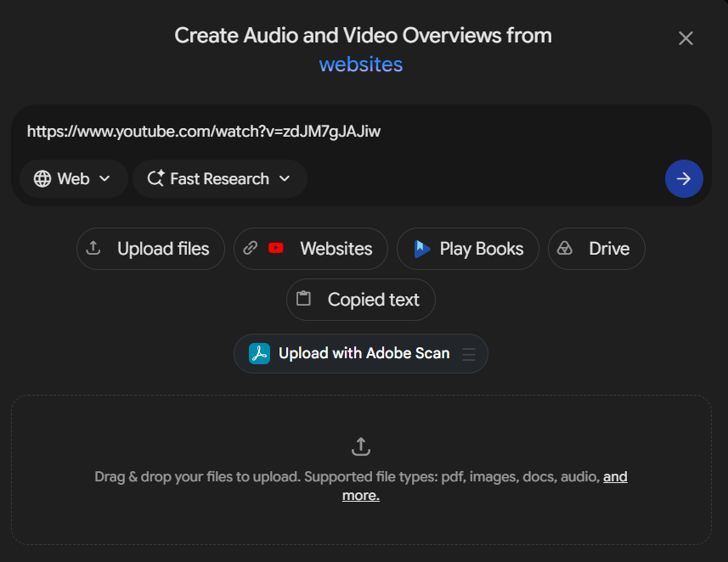This screenshot has height=562, width=728.
Task: Choose the Copied text option
Action: (361, 300)
